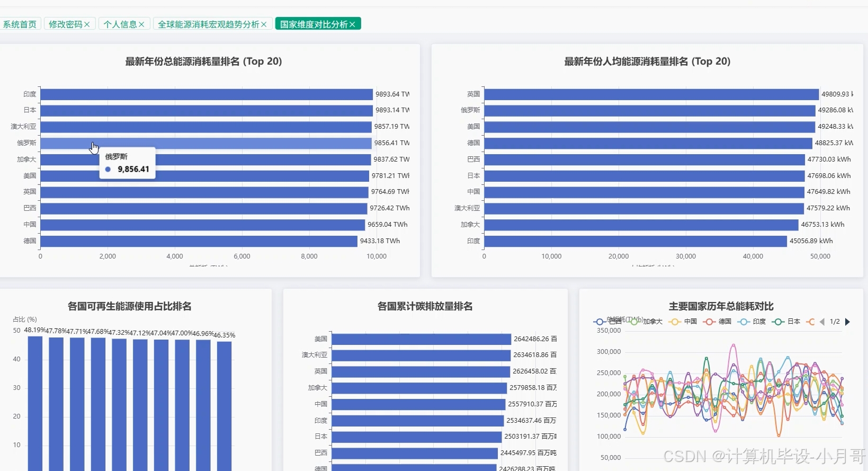868x471 pixels.
Task: Click the 美国 label in total energy ranking
Action: click(30, 176)
